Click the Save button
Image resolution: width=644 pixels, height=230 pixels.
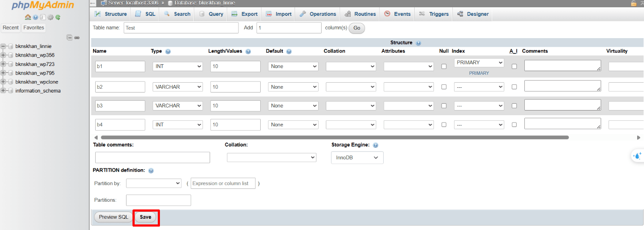[x=146, y=217]
